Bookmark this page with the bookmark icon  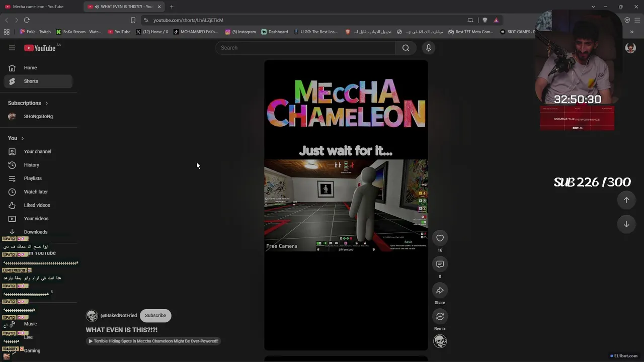point(133,20)
